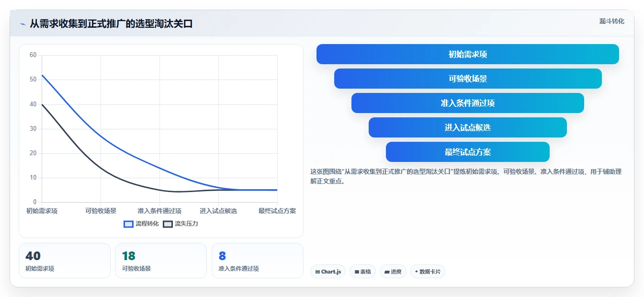Click x-axis label 准入条件通过项 under the chart
Viewport: 644px width, 297px height.
159,211
